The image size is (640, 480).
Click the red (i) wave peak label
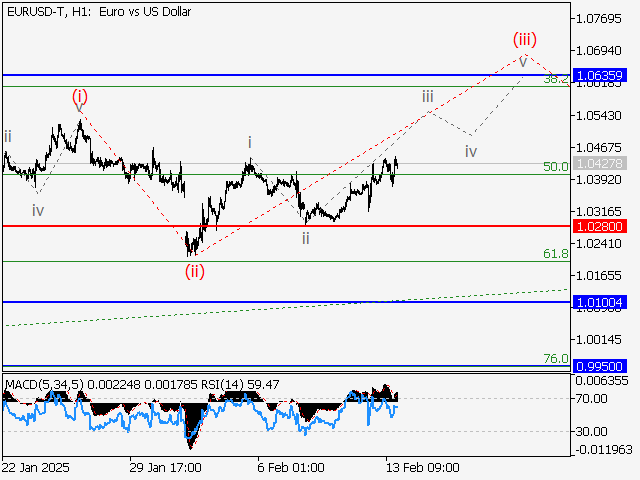pyautogui.click(x=80, y=97)
